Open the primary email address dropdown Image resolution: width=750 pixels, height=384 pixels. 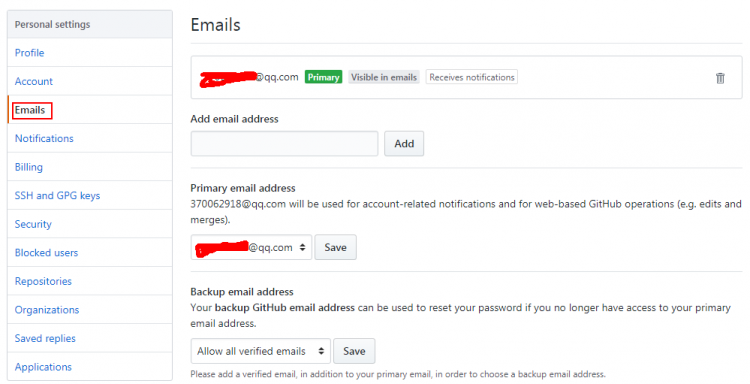[251, 247]
